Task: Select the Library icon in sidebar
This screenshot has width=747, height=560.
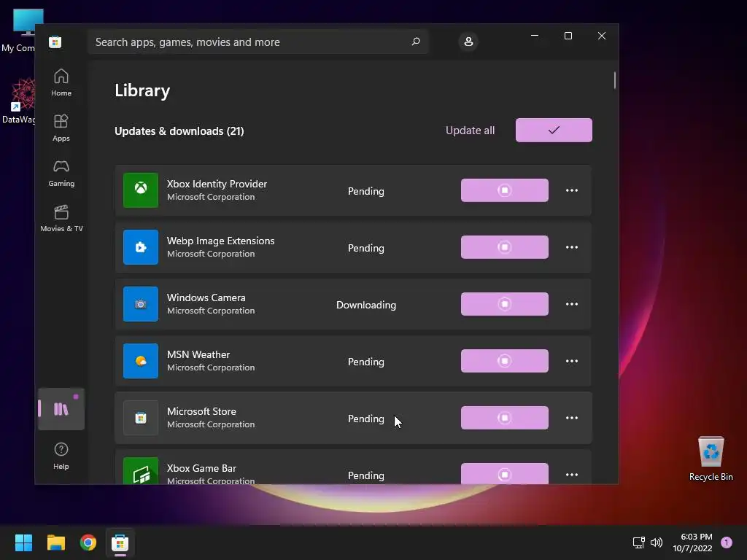Action: tap(61, 409)
